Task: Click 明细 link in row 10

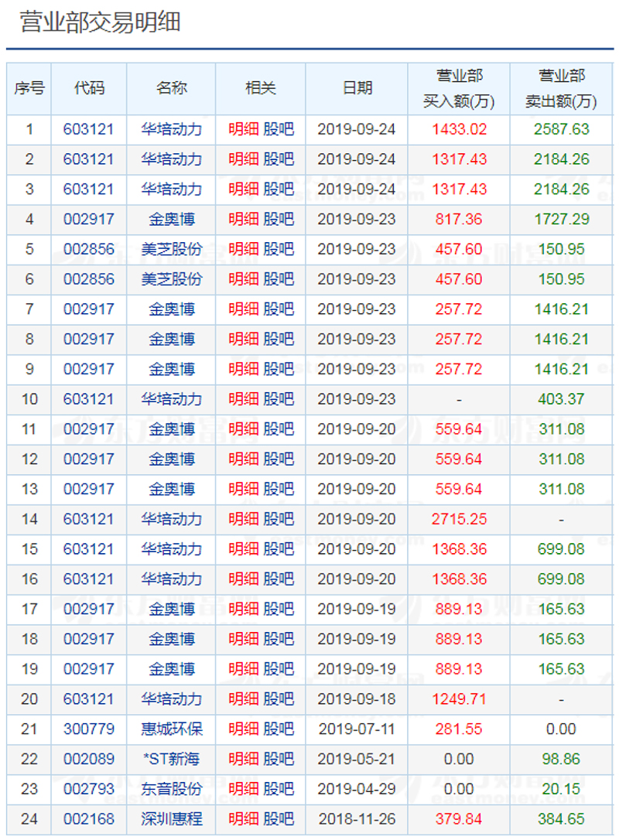Action: 243,399
